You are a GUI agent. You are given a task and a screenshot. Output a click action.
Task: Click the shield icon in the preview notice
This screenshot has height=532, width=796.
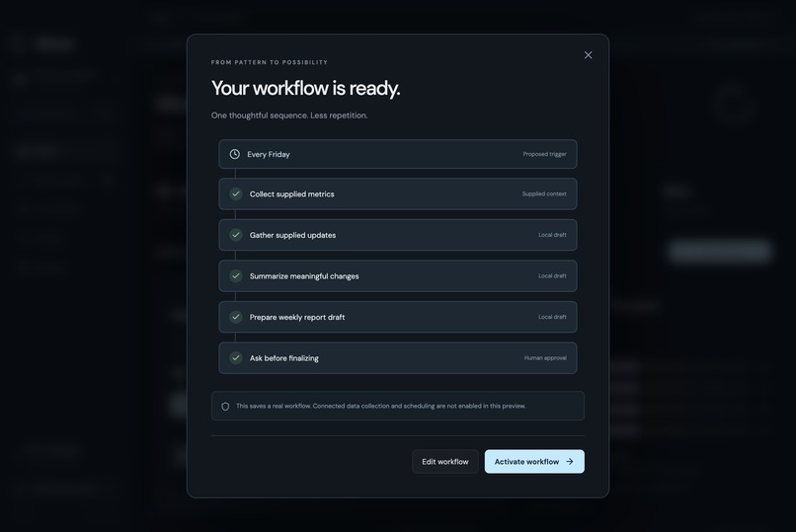[225, 407]
